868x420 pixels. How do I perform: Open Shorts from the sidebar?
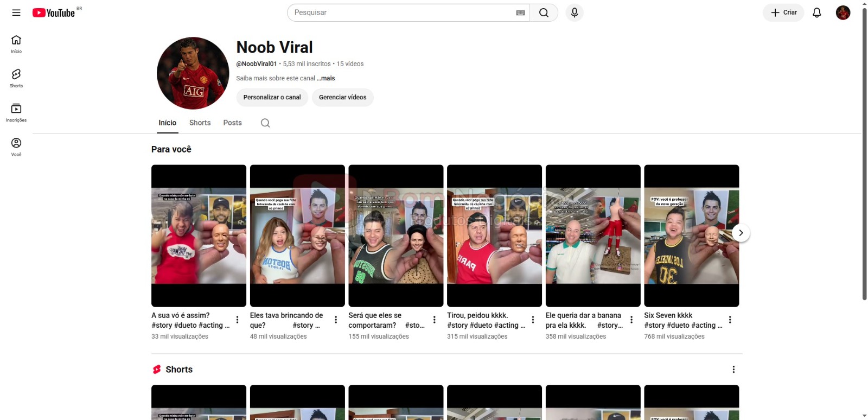[16, 79]
